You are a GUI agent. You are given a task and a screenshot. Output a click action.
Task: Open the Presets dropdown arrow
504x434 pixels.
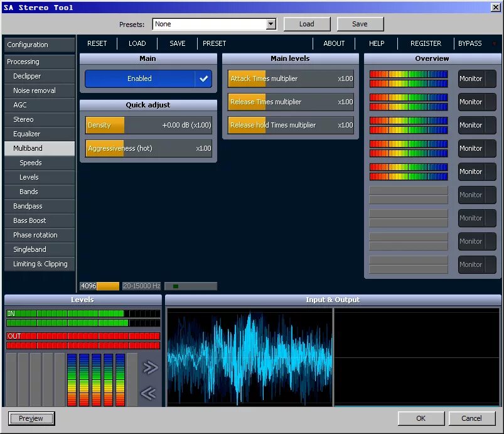271,24
